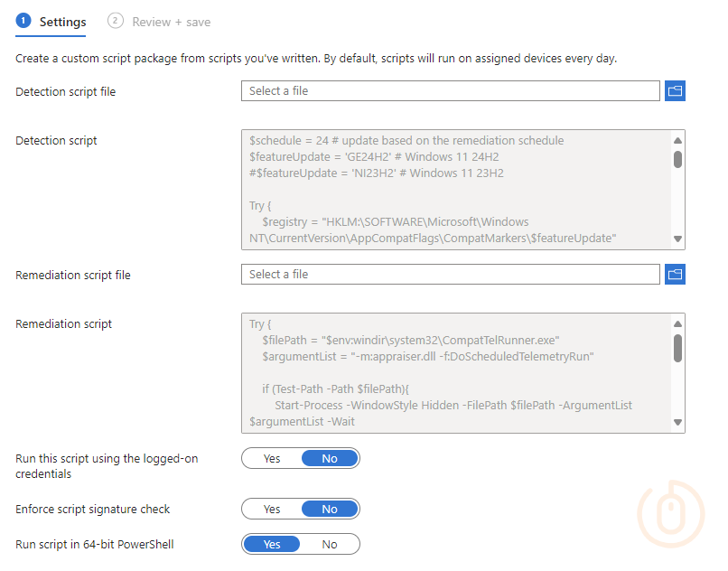728x571 pixels.
Task: Click step 2 circle icon for Review
Action: point(115,21)
